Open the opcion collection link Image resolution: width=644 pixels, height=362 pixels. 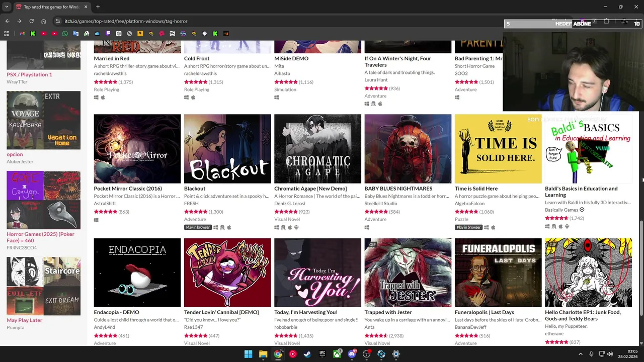15,154
